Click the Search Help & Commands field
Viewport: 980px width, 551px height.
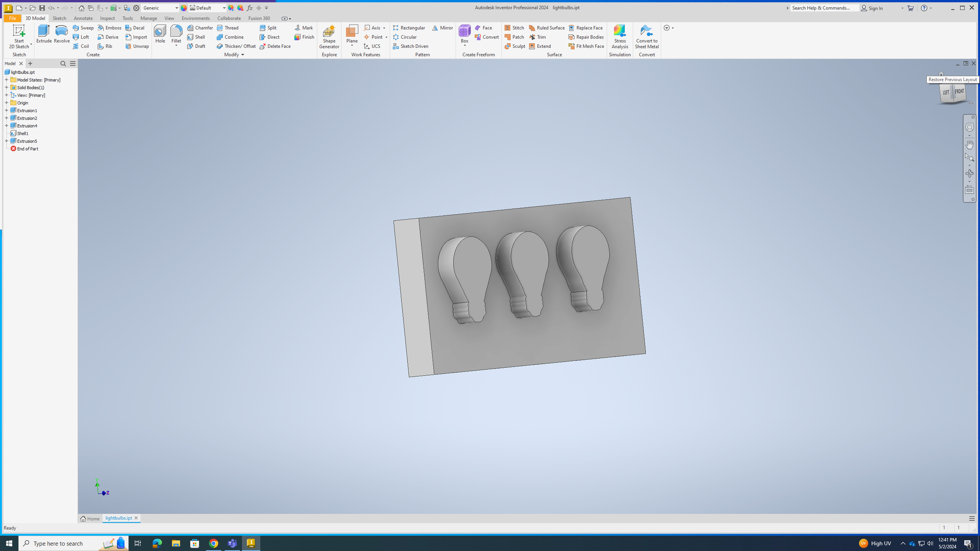(824, 8)
